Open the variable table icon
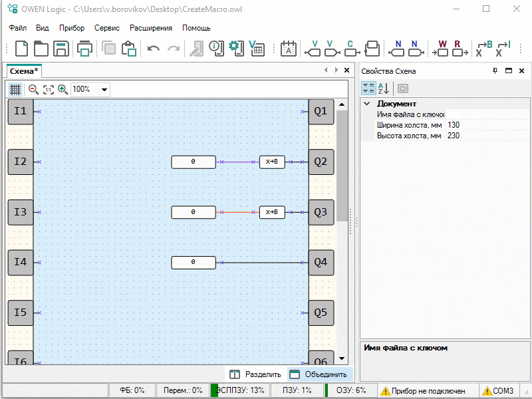The width and height of the screenshot is (532, 399). click(x=256, y=49)
